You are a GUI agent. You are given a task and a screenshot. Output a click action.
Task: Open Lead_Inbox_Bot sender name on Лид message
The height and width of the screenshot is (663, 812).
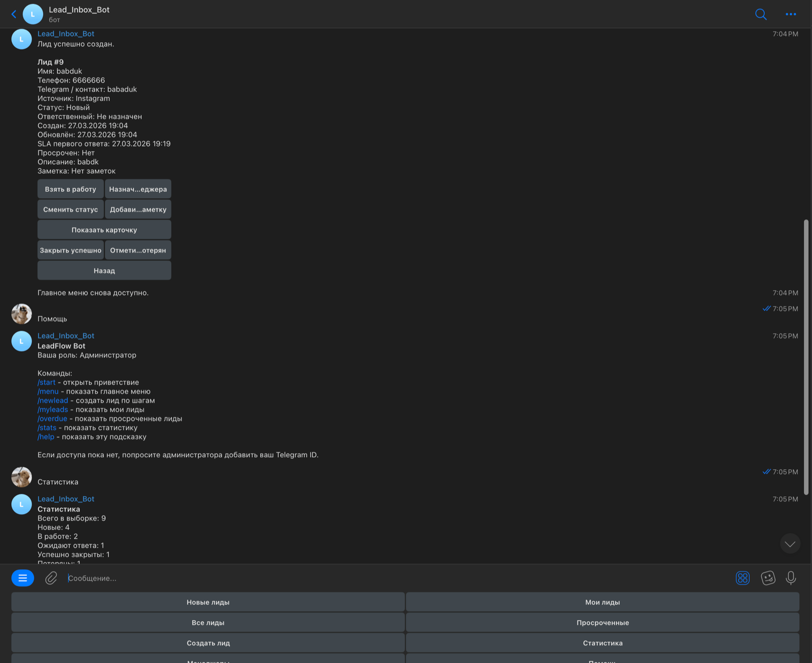click(66, 34)
